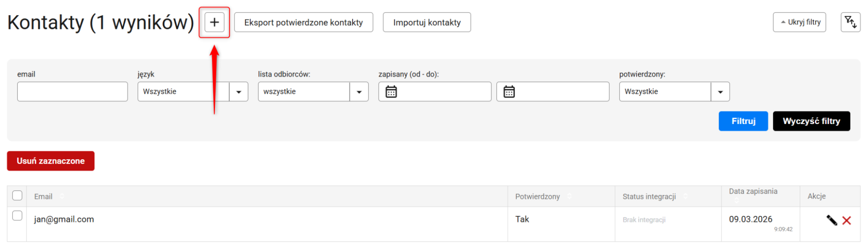This screenshot has height=249, width=868.
Task: Apply filters with Filtruj button
Action: point(743,121)
